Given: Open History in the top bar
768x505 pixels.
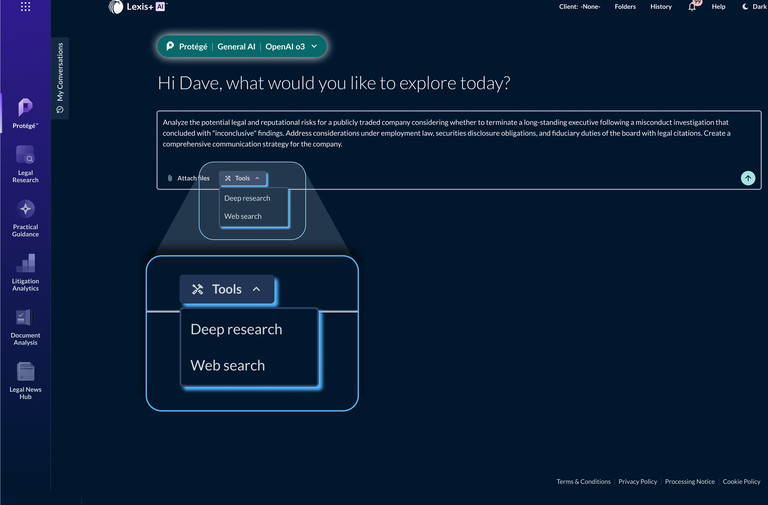Looking at the screenshot, I should coord(661,6).
